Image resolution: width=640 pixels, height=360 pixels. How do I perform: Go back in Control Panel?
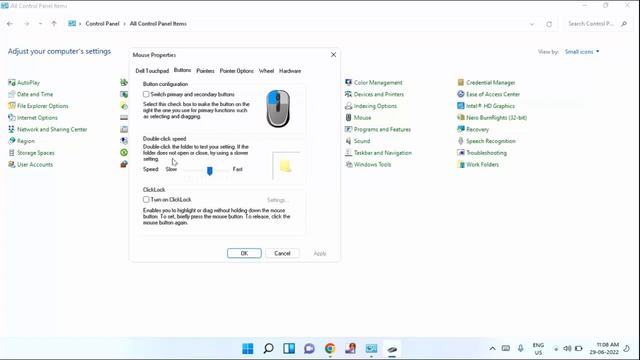tap(10, 24)
